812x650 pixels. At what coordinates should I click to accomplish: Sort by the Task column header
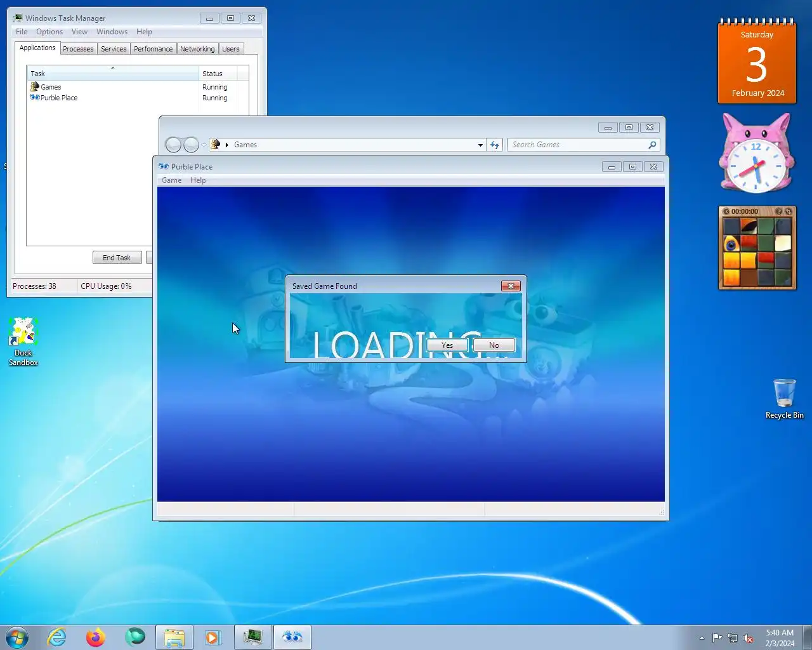click(113, 74)
